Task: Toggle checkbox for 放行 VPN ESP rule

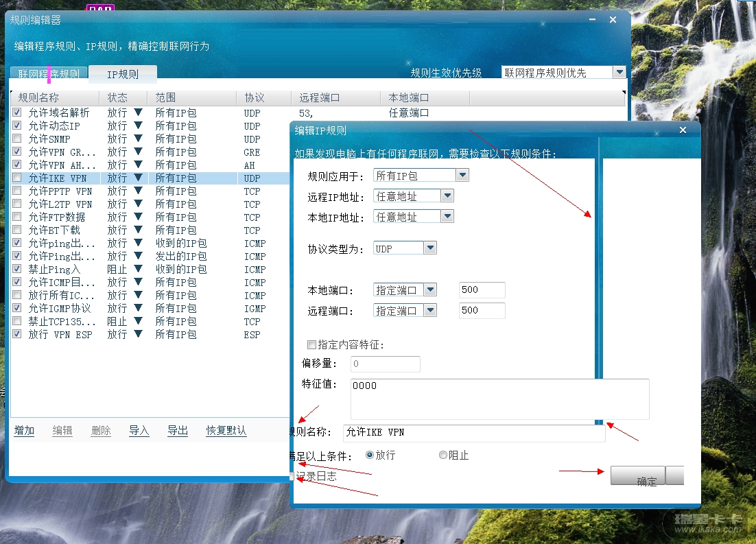Action: click(x=17, y=333)
